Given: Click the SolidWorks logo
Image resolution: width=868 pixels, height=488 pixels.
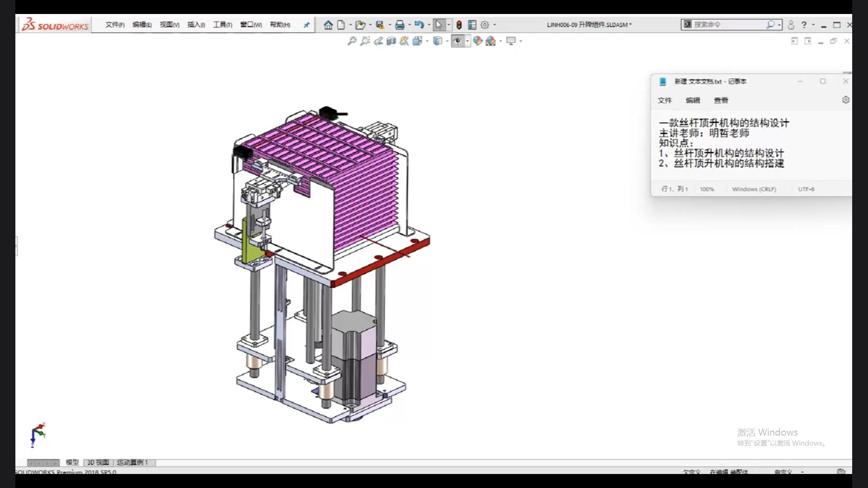Looking at the screenshot, I should [x=55, y=25].
